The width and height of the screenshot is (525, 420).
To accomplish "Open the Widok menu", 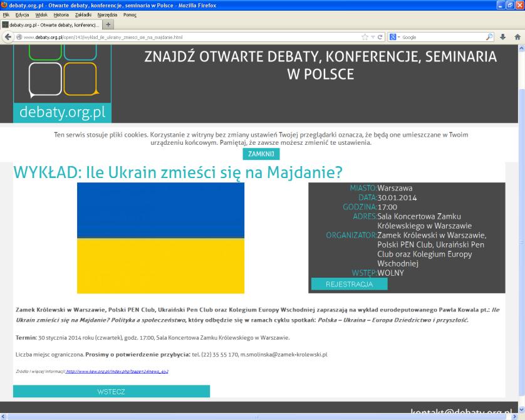I will click(41, 15).
